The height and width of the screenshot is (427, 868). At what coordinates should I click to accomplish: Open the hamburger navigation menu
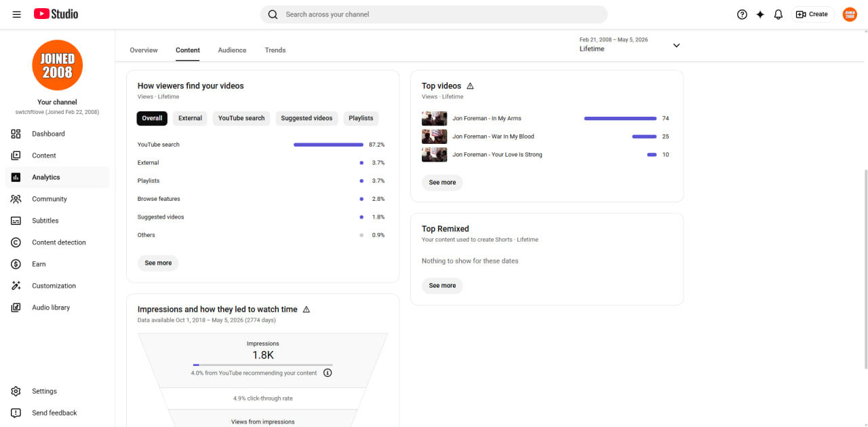(x=16, y=14)
